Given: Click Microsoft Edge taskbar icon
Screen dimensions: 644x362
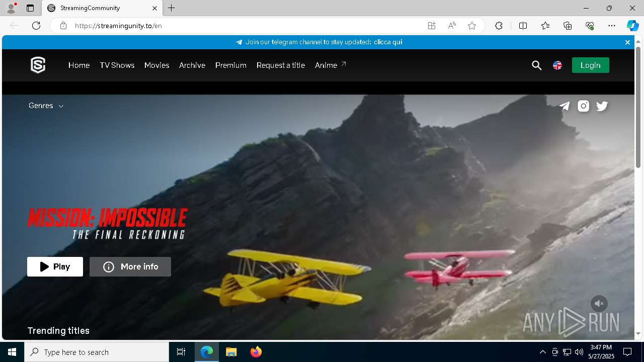Looking at the screenshot, I should click(207, 352).
